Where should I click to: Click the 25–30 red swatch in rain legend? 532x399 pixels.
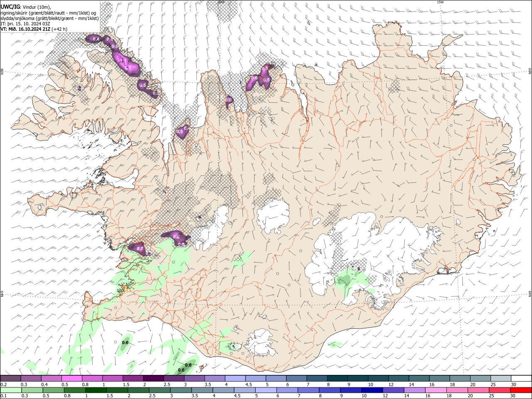pos(499,390)
